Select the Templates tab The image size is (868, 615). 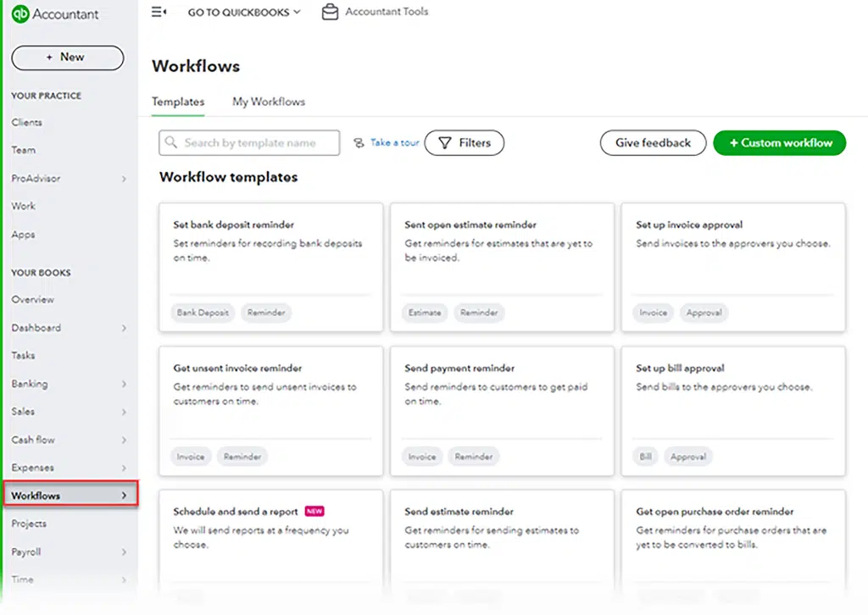(178, 102)
